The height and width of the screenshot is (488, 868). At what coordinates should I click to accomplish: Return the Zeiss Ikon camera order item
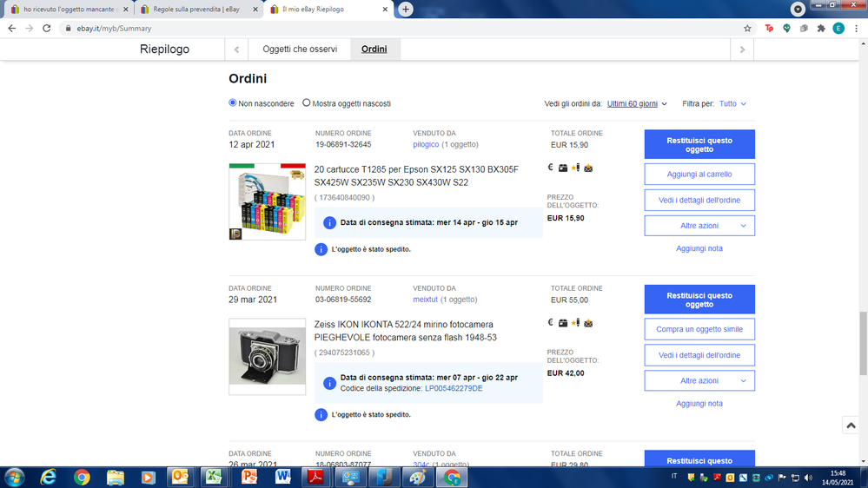pyautogui.click(x=699, y=300)
